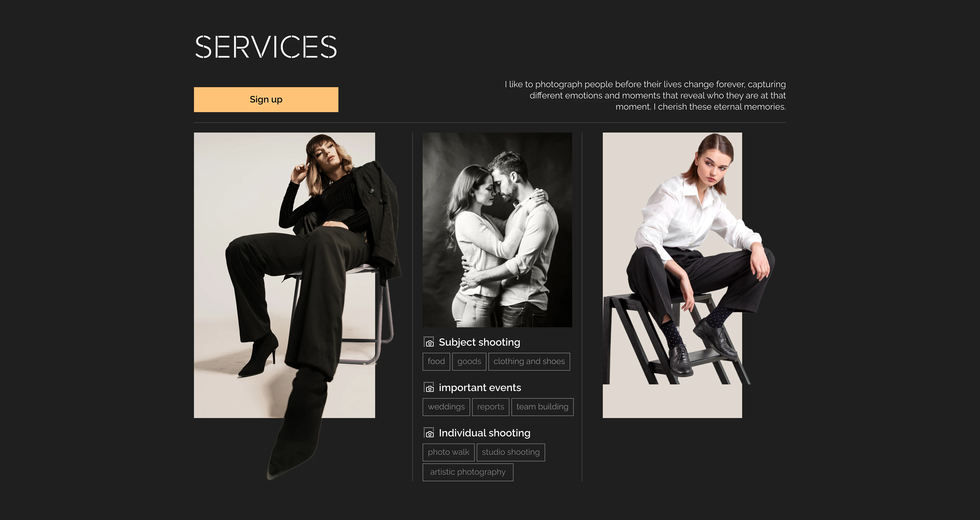Select the goods tag
Viewport: 980px width, 520px height.
click(469, 361)
